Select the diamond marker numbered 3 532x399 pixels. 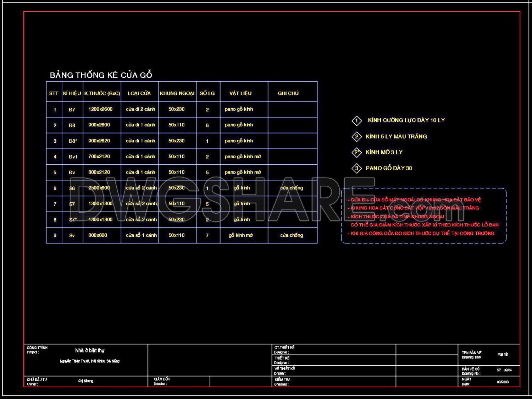tap(356, 168)
